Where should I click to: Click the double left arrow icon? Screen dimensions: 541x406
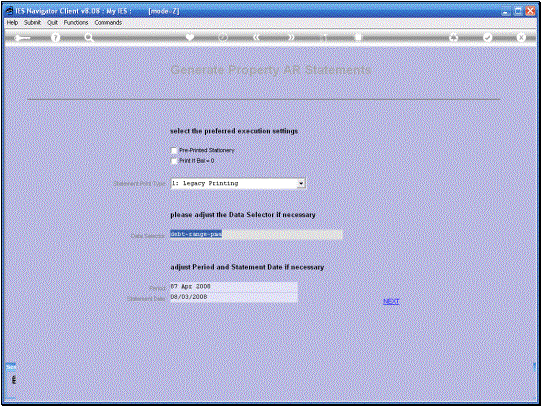click(x=256, y=37)
